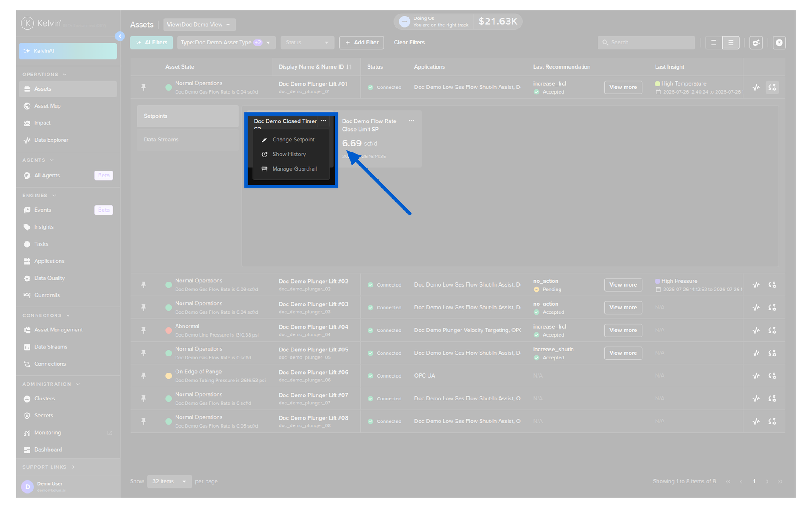This screenshot has height=508, width=812.
Task: Open Insights page
Action: (44, 227)
